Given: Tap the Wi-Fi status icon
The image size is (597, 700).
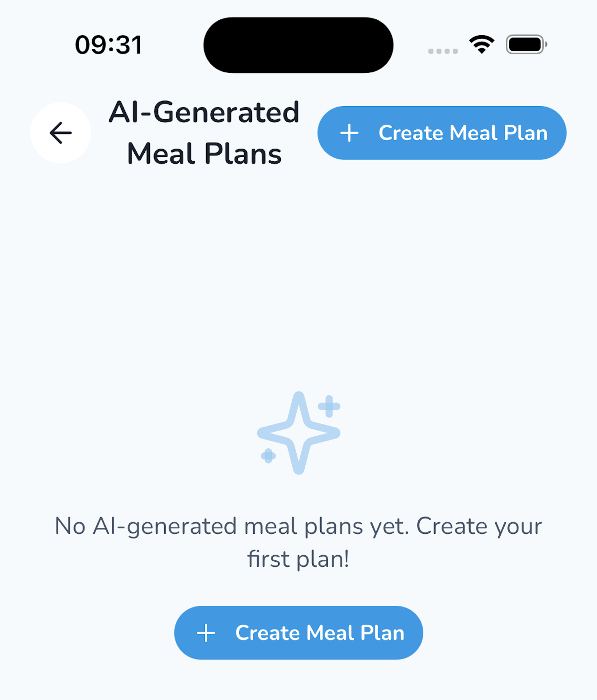Looking at the screenshot, I should (482, 44).
